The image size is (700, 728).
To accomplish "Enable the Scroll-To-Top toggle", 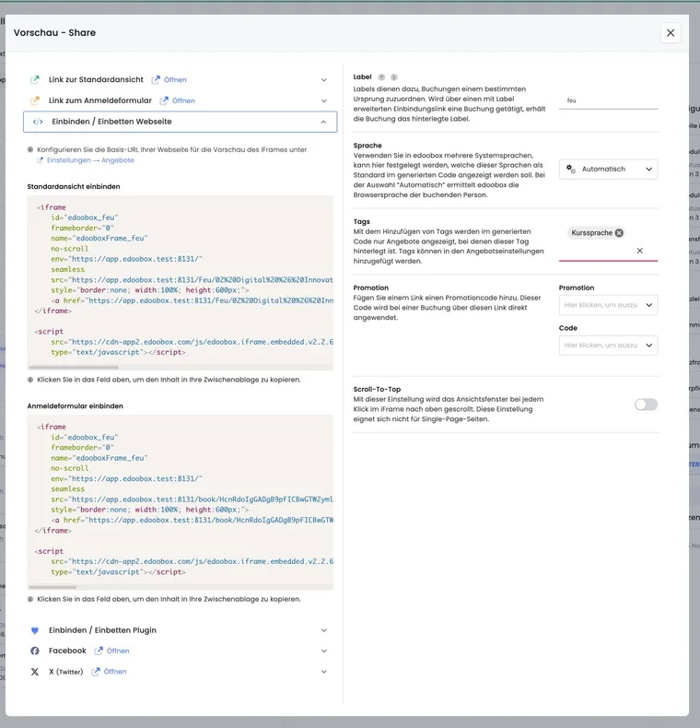I will click(647, 405).
